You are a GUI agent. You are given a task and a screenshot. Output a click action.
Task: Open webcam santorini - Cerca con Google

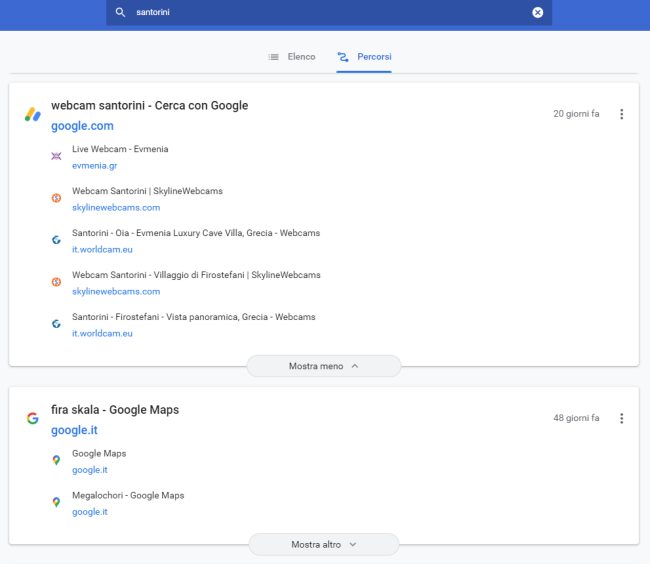tap(150, 105)
